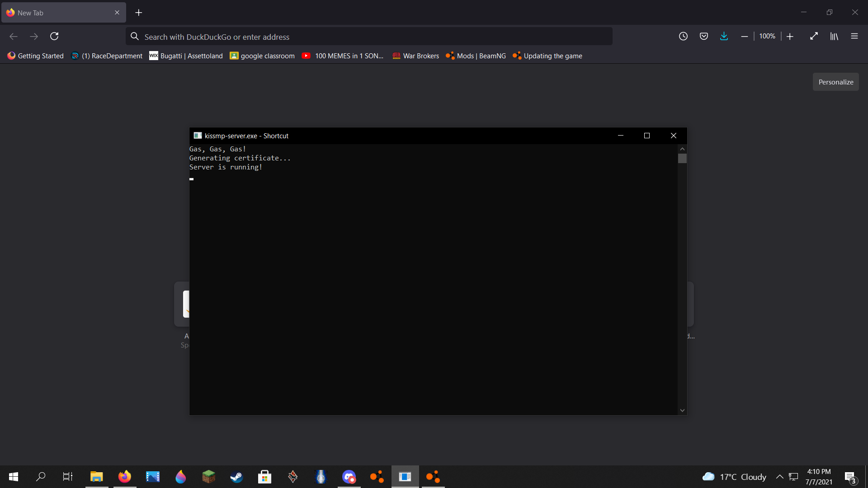Expand the system tray hidden icons chevron
868x488 pixels.
point(779,477)
